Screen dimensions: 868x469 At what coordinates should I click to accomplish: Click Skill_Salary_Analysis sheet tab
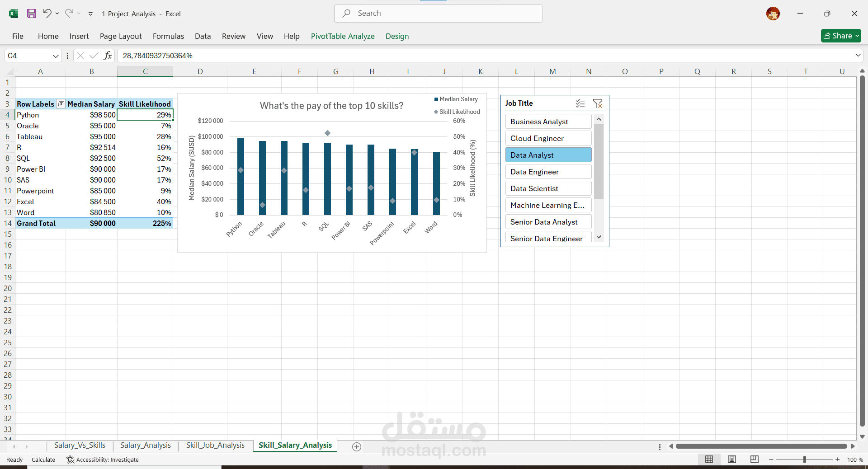pos(295,446)
